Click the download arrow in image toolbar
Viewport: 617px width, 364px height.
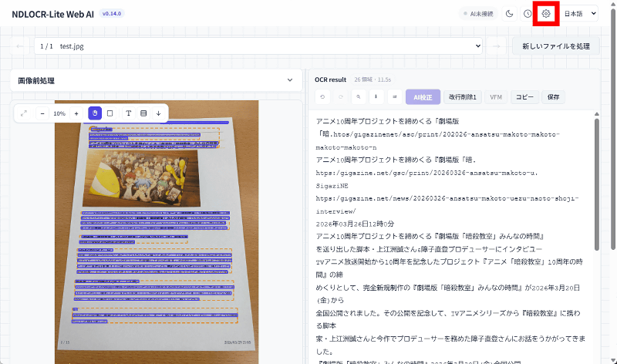pyautogui.click(x=158, y=113)
